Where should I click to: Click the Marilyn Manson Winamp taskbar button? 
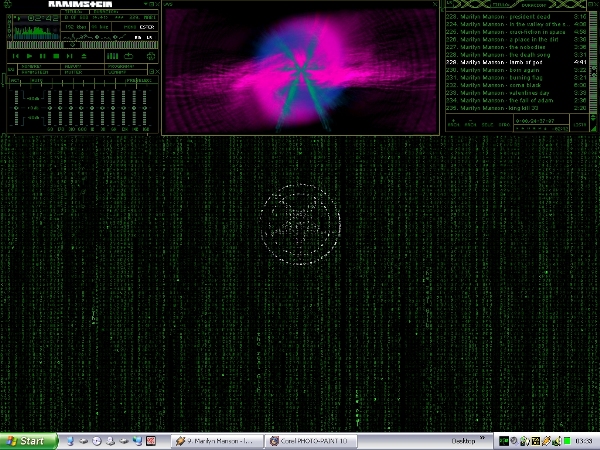(215, 440)
